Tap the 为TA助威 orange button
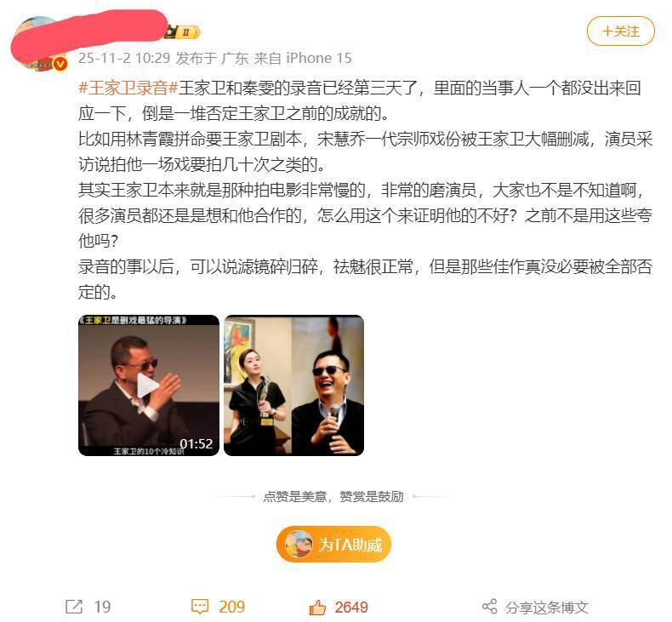 pos(333,545)
